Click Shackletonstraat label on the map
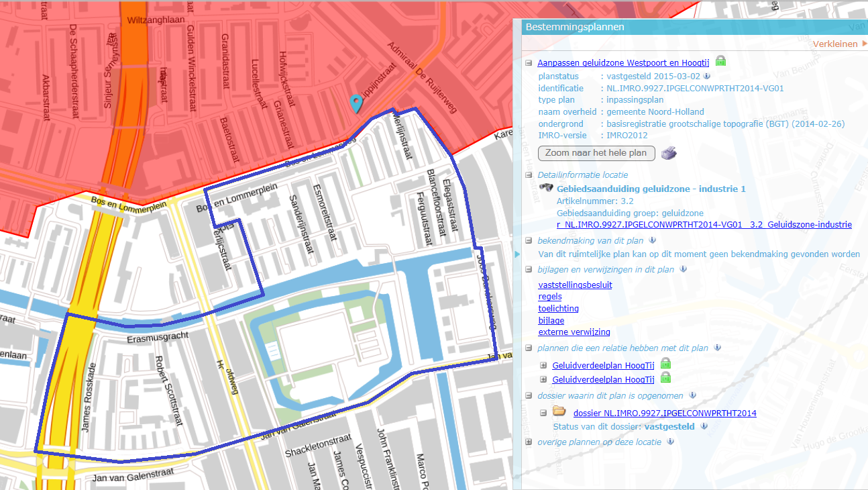The image size is (868, 490). point(318,446)
